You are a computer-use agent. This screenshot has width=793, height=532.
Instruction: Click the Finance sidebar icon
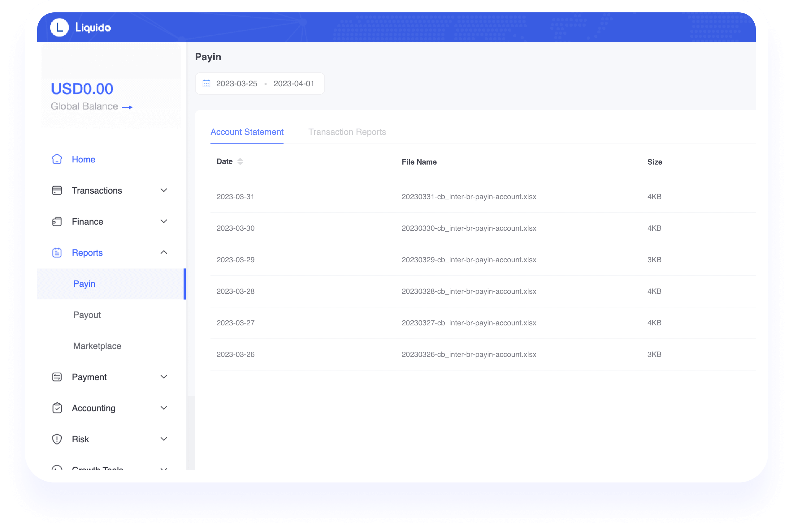point(56,221)
